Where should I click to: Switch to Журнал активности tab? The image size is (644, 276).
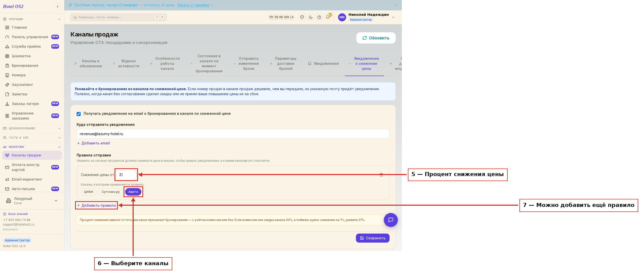126,64
